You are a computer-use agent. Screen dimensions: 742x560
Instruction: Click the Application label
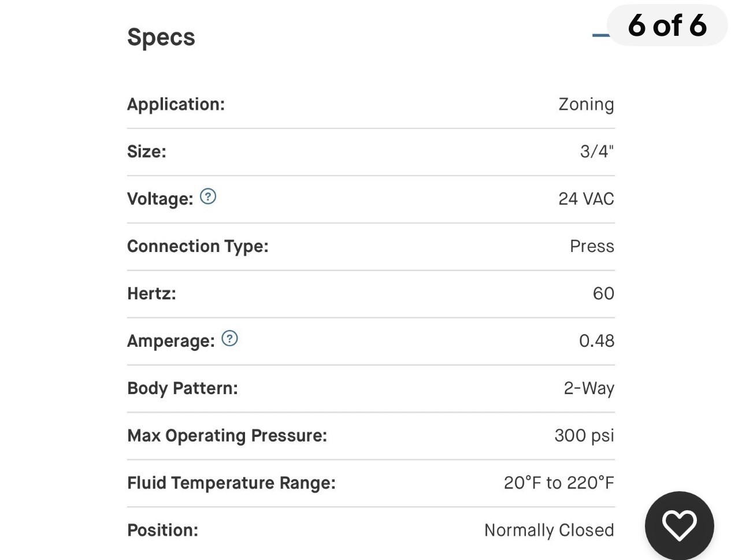click(176, 104)
